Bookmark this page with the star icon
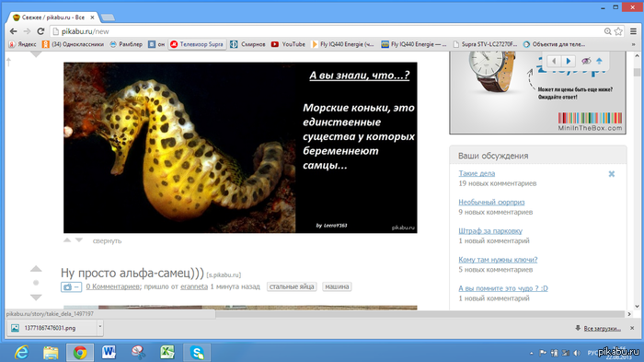This screenshot has height=362, width=644. (x=618, y=31)
